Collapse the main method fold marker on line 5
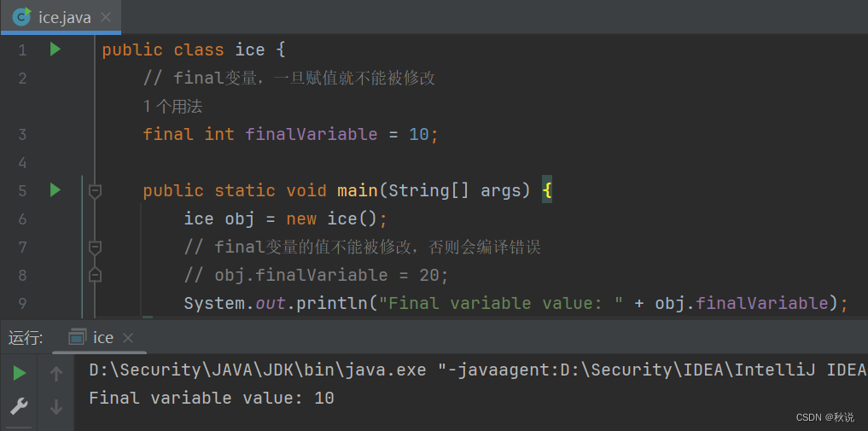Screen dimensions: 868x431 [96, 191]
